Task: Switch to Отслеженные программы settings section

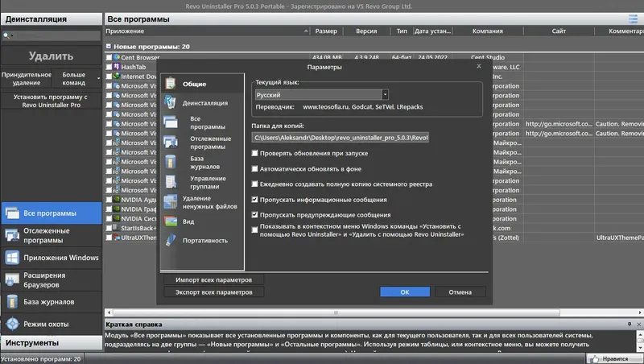Action: pos(202,143)
